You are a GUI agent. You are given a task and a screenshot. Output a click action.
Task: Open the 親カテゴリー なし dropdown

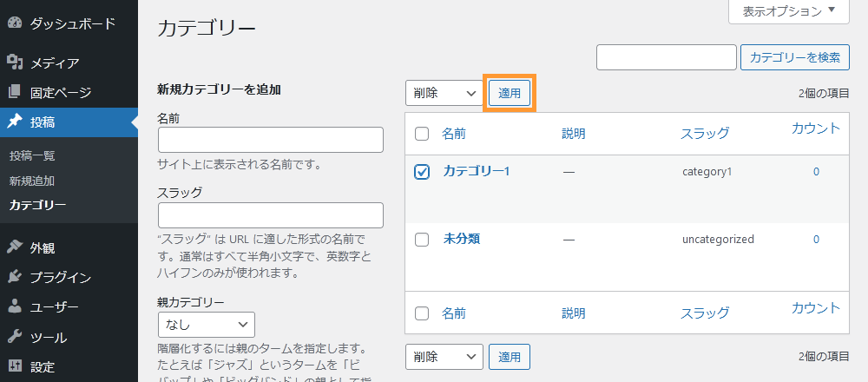207,325
